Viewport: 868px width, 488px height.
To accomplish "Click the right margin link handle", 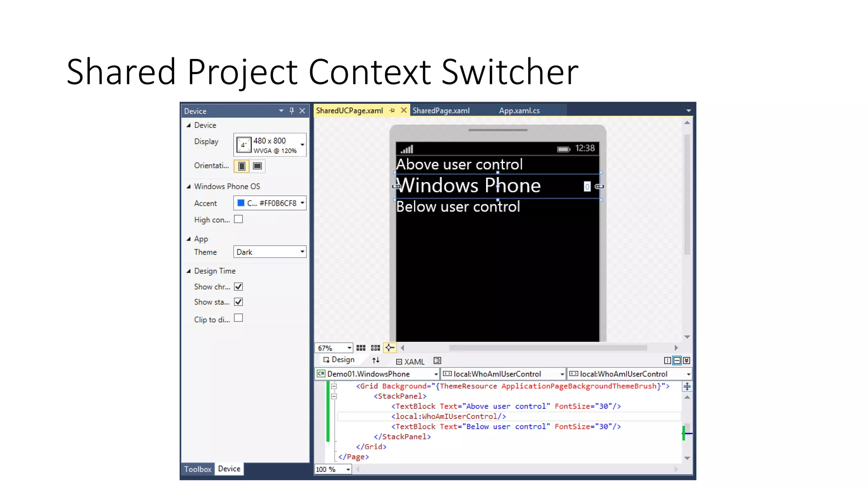I will pyautogui.click(x=599, y=186).
